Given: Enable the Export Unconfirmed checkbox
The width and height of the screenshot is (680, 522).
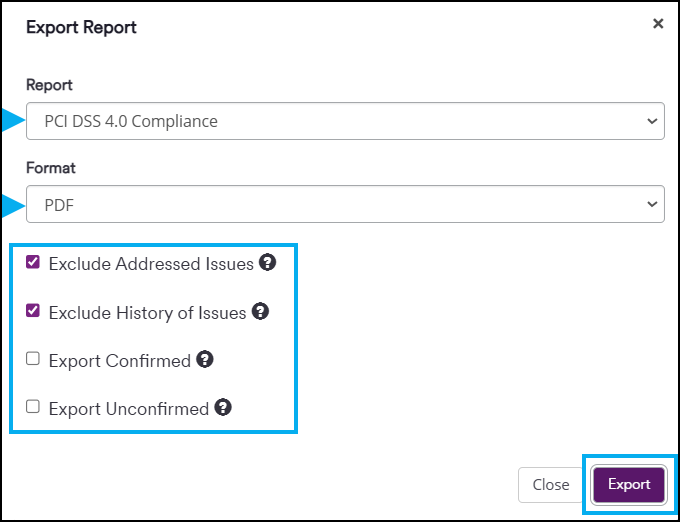Looking at the screenshot, I should [x=33, y=407].
